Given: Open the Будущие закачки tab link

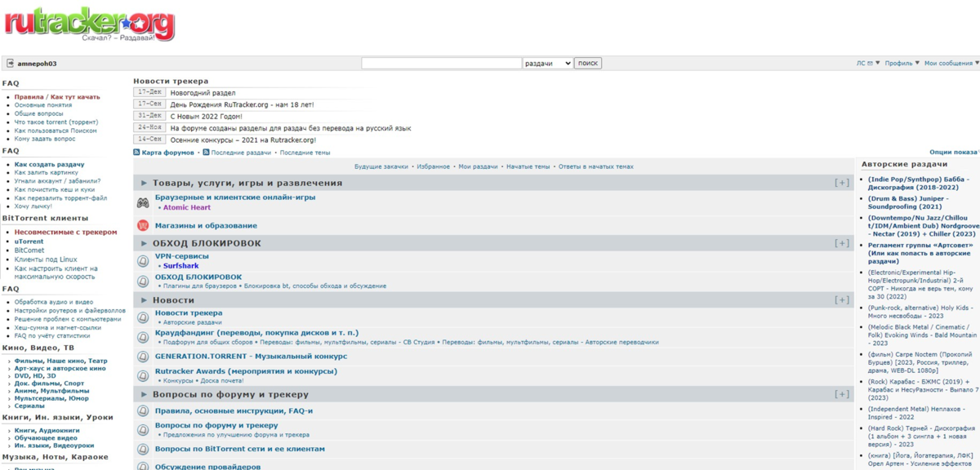Looking at the screenshot, I should [381, 166].
